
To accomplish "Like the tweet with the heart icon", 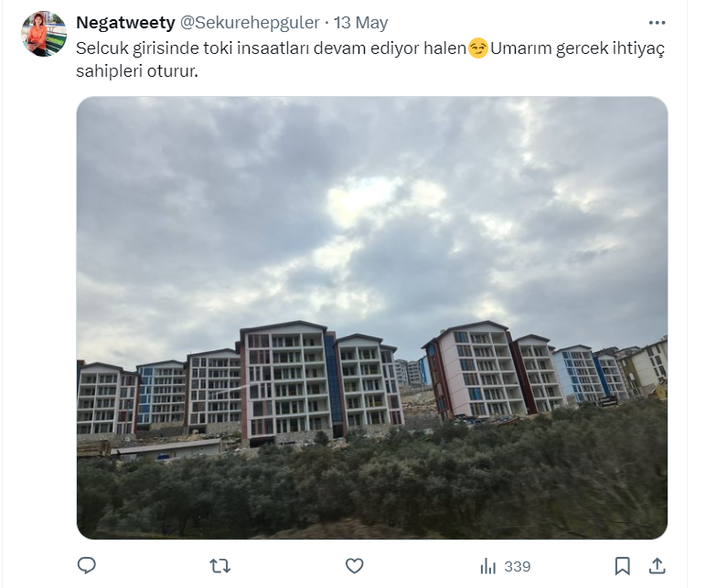I will click(x=354, y=566).
